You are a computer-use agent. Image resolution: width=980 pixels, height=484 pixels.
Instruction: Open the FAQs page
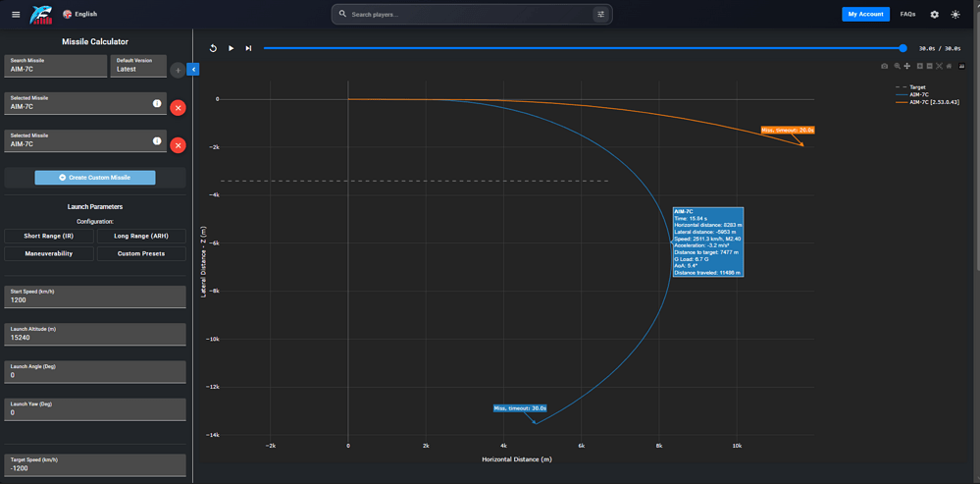907,14
